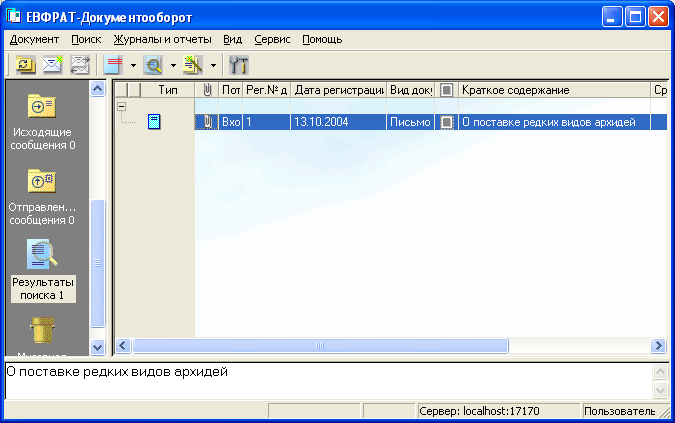Click the trash bin icon in sidebar
The image size is (675, 423).
pos(42,330)
